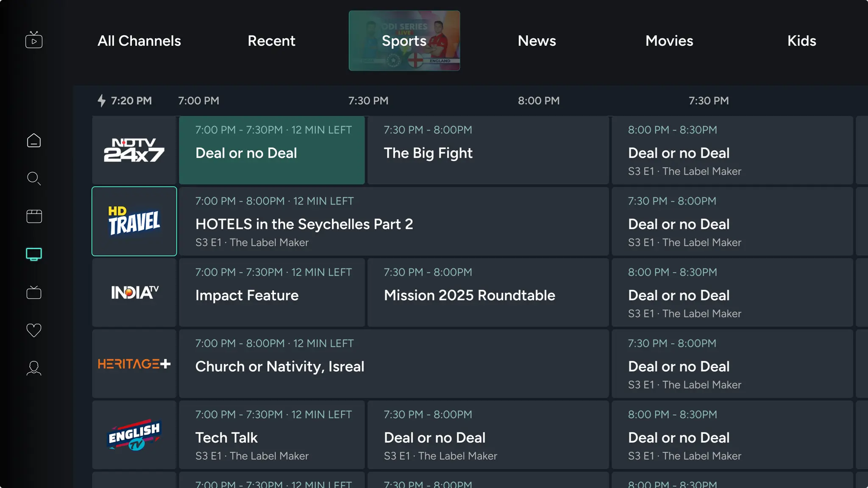The image size is (868, 488).
Task: Switch to the News tab
Action: click(537, 41)
